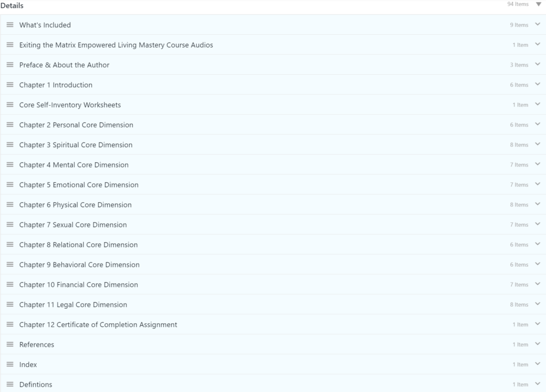The image size is (546, 392).
Task: Expand the Chapter 11 Legal Core Dimension chevron
Action: tap(537, 305)
